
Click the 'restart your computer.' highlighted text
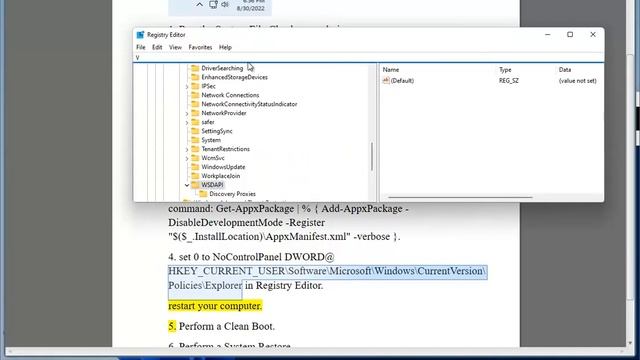215,306
